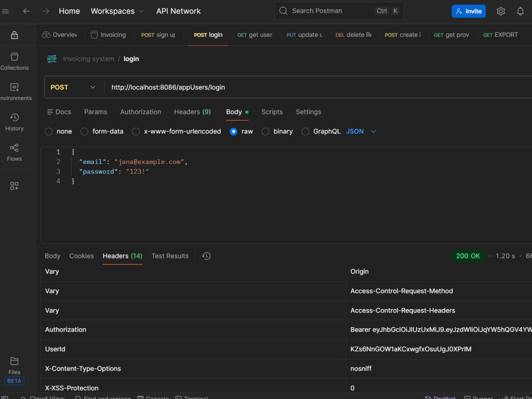Switch to the Overview tab
This screenshot has width=532, height=399.
60,35
